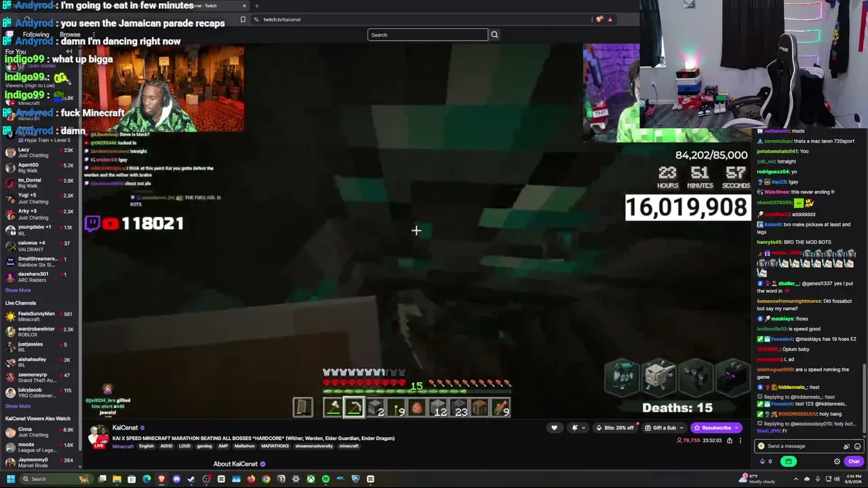
Task: Click the purple Chat send button
Action: 853,462
